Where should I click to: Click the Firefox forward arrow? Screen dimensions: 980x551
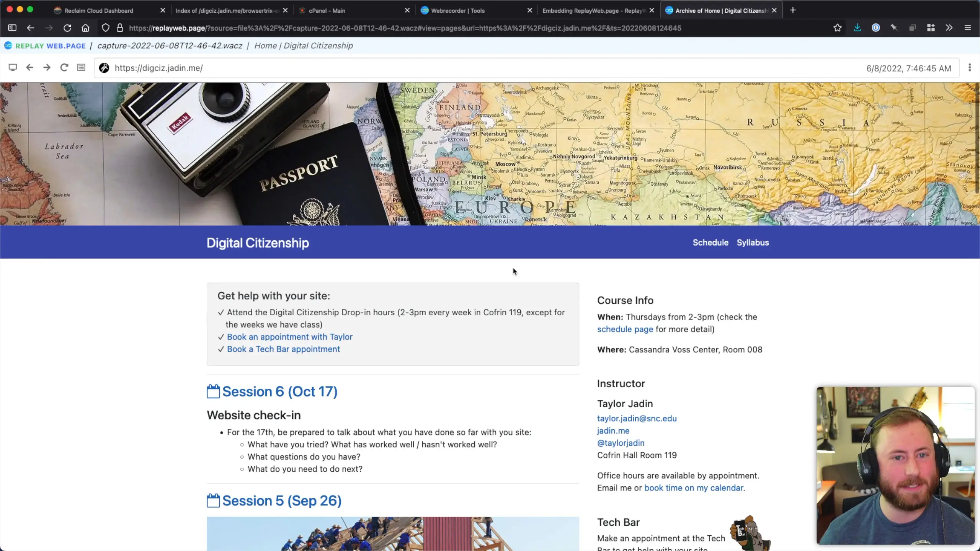click(x=49, y=28)
